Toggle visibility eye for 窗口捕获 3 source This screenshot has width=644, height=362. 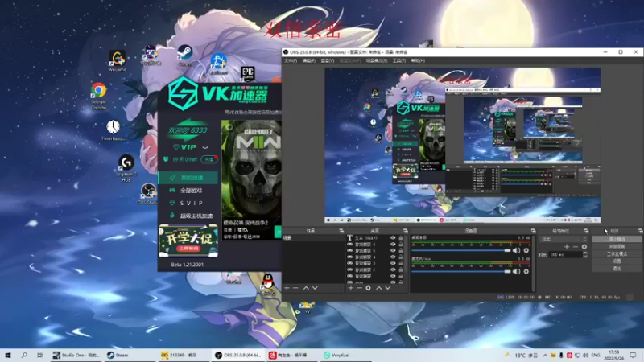[393, 264]
